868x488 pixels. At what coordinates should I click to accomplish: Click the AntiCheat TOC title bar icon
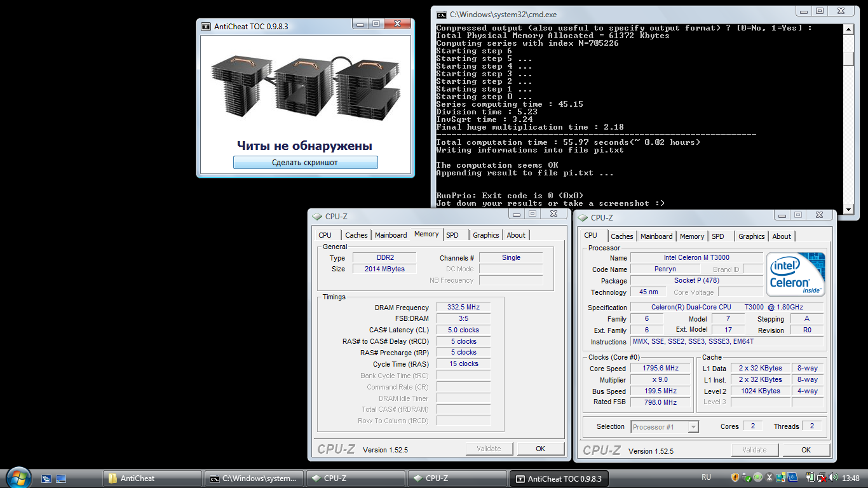tap(206, 27)
